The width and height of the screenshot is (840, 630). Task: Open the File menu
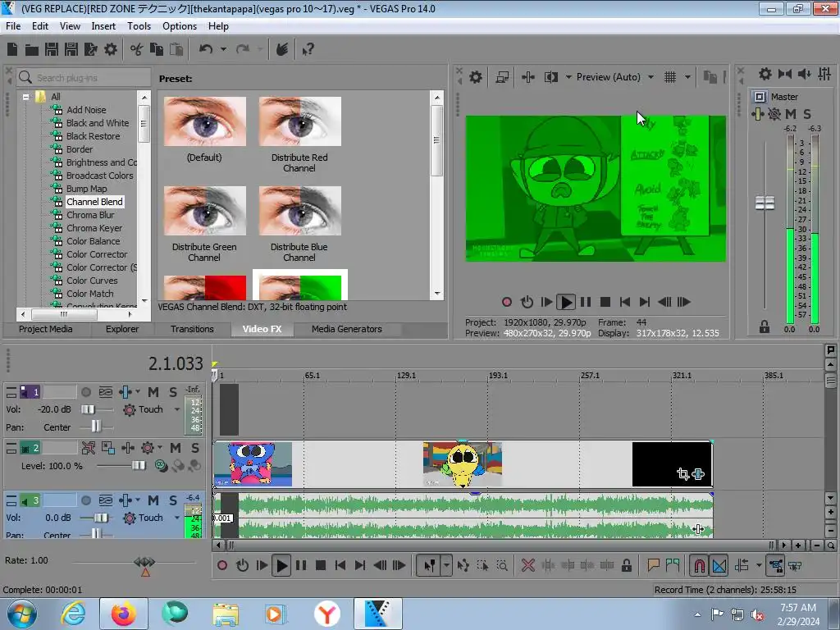[x=13, y=26]
